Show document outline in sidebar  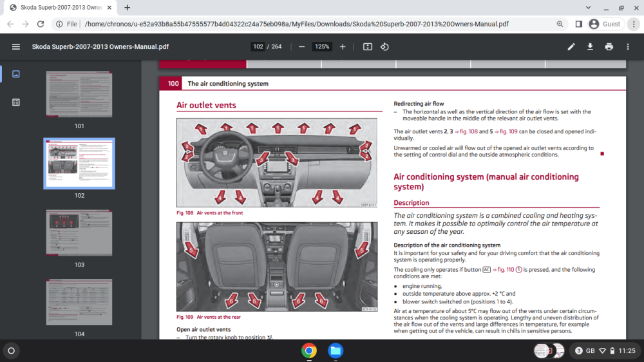(16, 102)
